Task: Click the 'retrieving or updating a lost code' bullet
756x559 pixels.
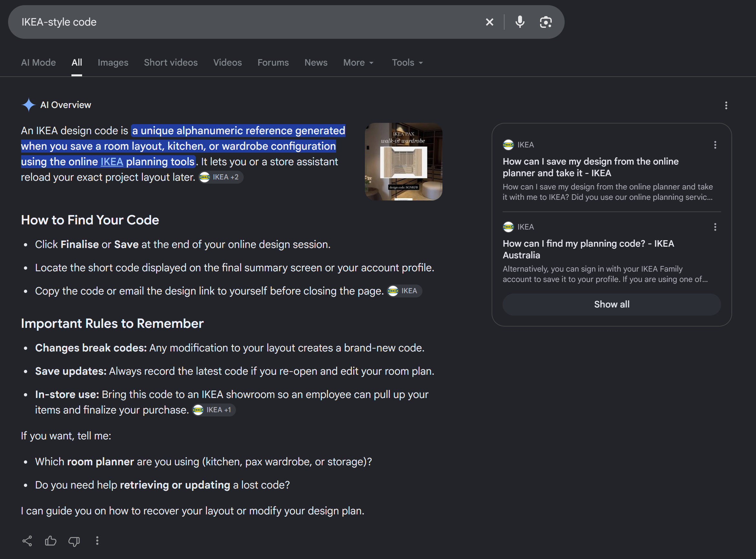Action: click(162, 485)
